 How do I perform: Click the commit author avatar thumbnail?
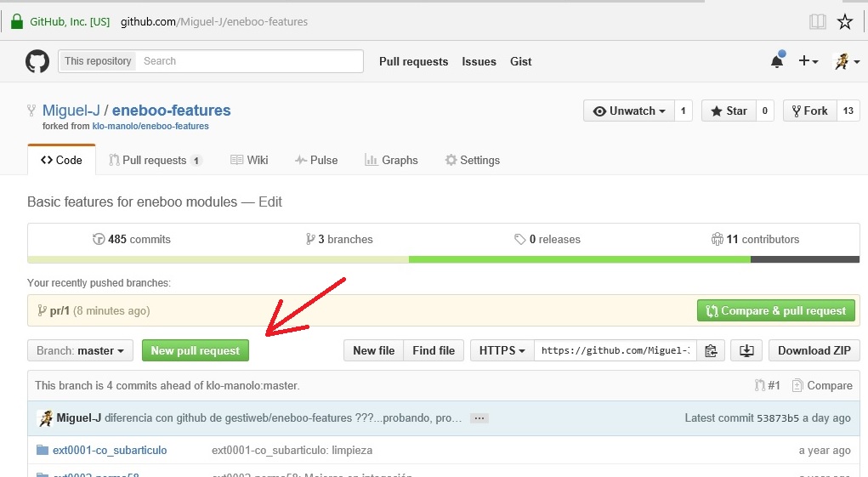click(x=45, y=418)
